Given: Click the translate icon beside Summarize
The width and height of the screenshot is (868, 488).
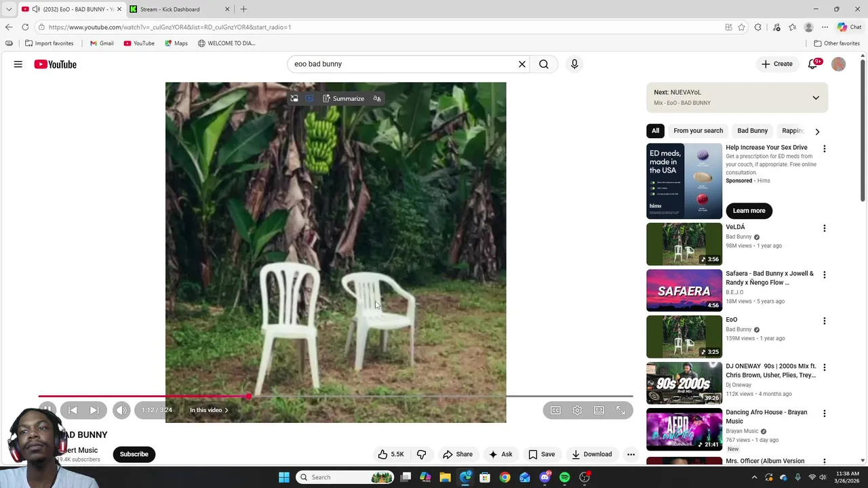Looking at the screenshot, I should point(377,99).
